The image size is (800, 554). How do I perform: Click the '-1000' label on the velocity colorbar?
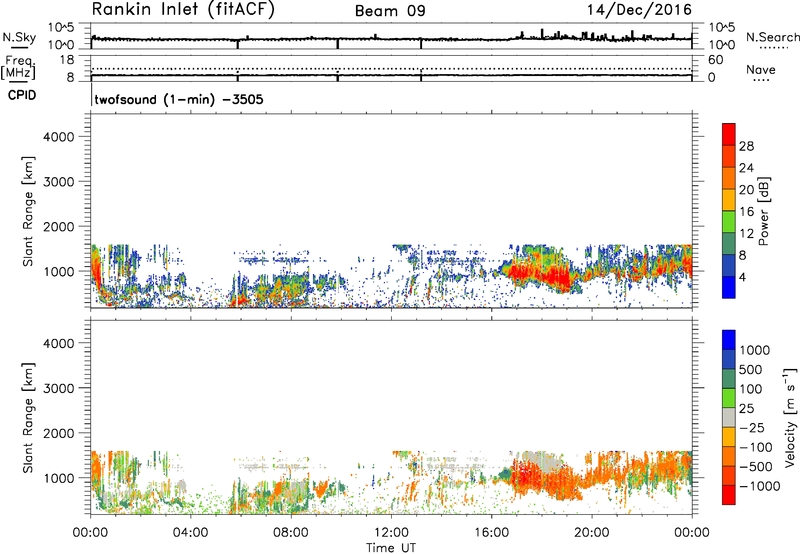click(x=759, y=486)
